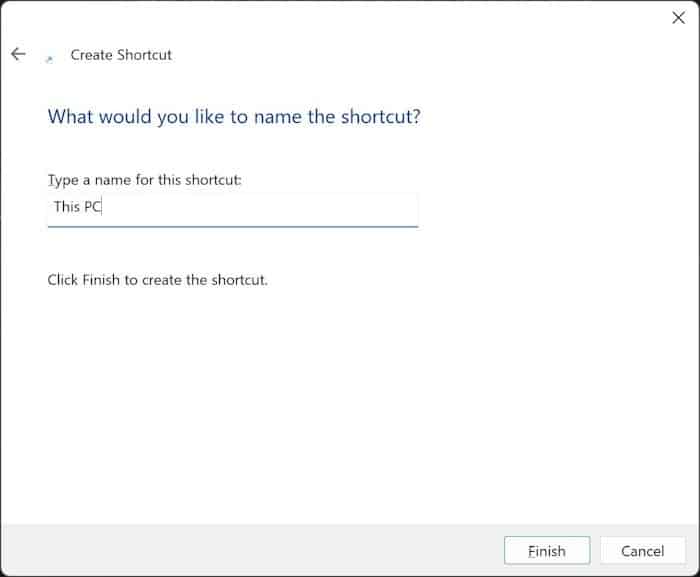Viewport: 700px width, 577px height.
Task: Click the blue underline of name field
Action: tap(232, 226)
